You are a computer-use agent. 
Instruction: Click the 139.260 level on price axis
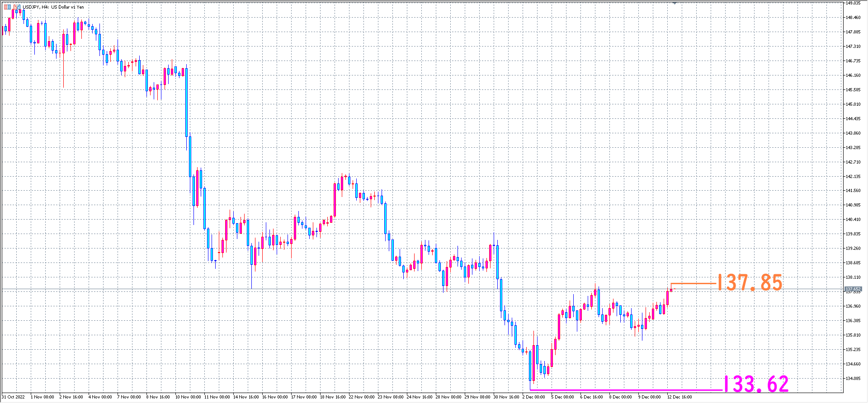coord(853,248)
